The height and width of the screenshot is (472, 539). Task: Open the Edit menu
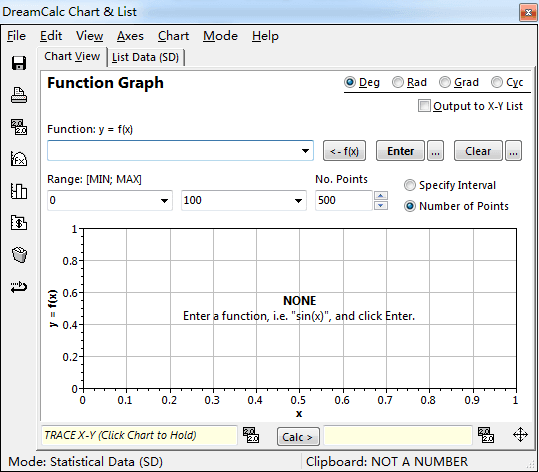(51, 36)
